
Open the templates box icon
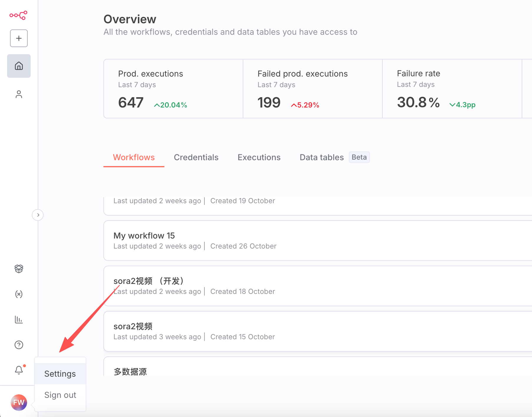coord(19,269)
